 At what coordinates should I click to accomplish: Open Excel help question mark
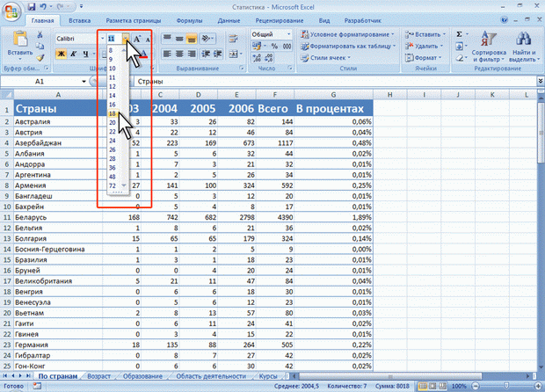pos(505,20)
